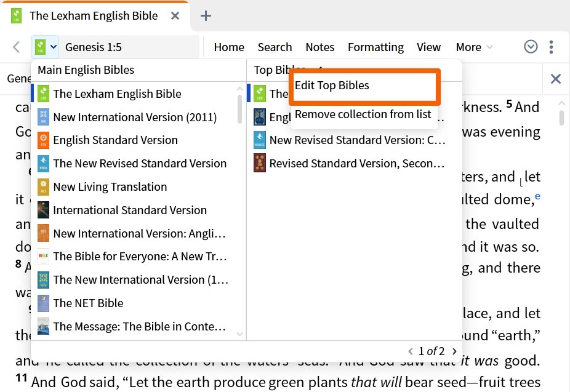Select International Standard Version
This screenshot has width=570, height=392.
point(130,210)
